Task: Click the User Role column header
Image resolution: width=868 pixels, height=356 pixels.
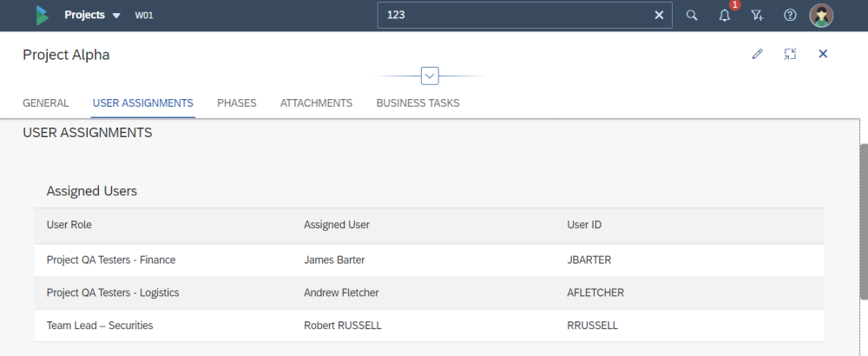Action: 69,225
